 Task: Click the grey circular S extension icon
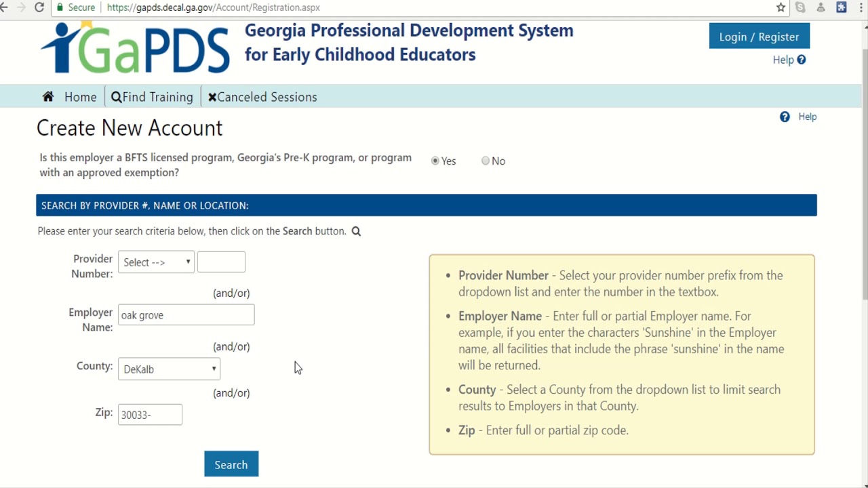tap(801, 7)
